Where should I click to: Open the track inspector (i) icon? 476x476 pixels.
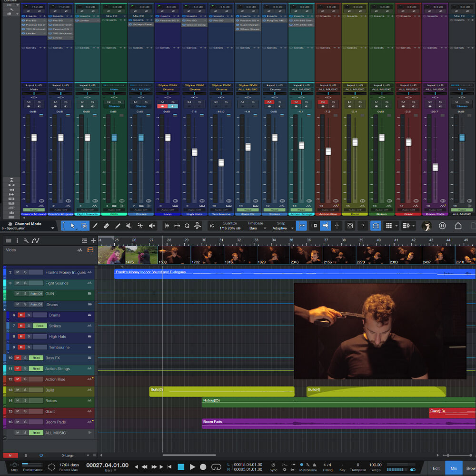point(17,241)
